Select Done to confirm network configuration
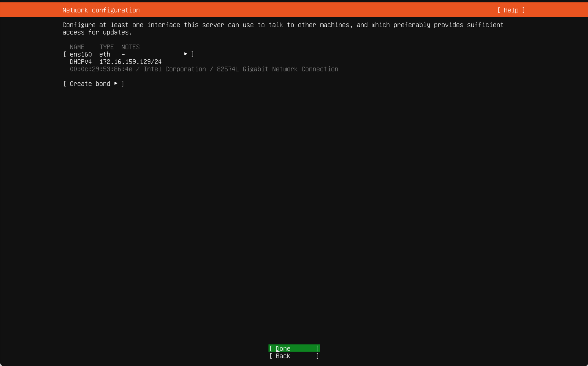 pyautogui.click(x=294, y=348)
